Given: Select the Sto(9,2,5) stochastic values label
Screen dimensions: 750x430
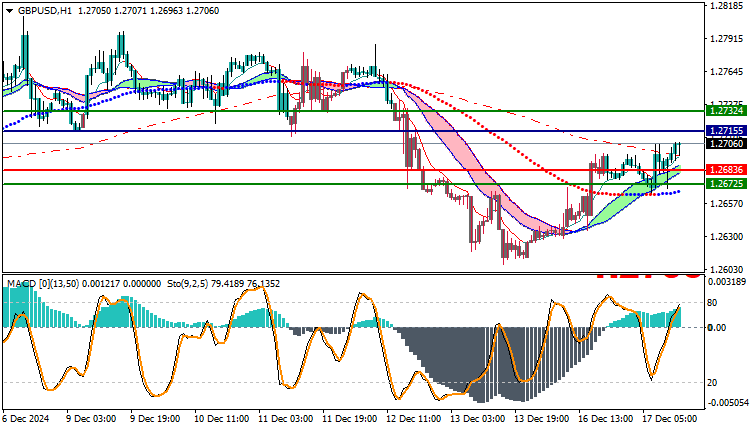Looking at the screenshot, I should click(224, 284).
